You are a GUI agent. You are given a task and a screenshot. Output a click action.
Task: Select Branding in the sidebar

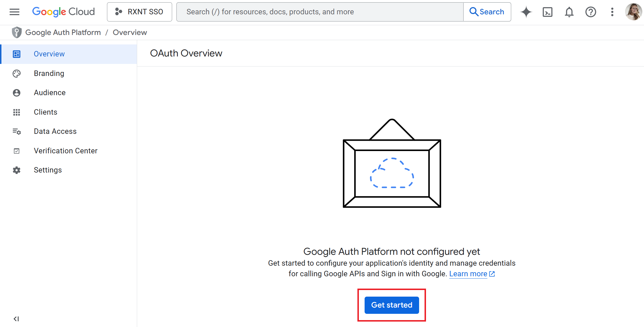coord(49,73)
